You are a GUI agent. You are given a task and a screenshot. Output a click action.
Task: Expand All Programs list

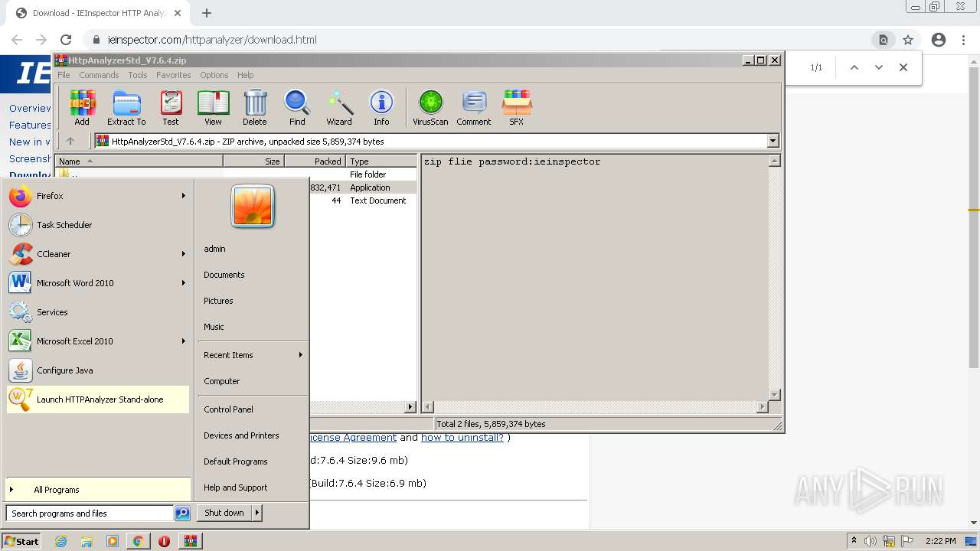97,490
